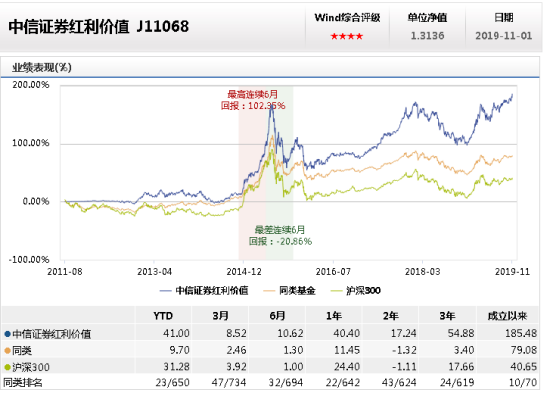Open the 业绩表现(%) section header

click(42, 67)
